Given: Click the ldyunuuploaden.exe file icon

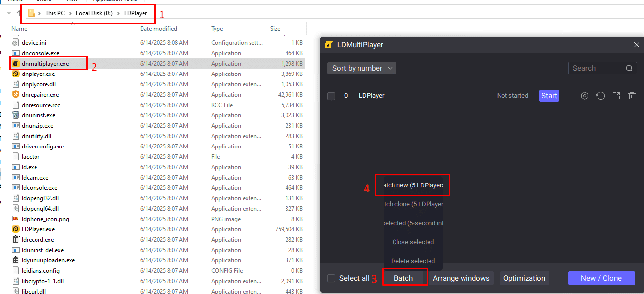Looking at the screenshot, I should click(x=16, y=260).
